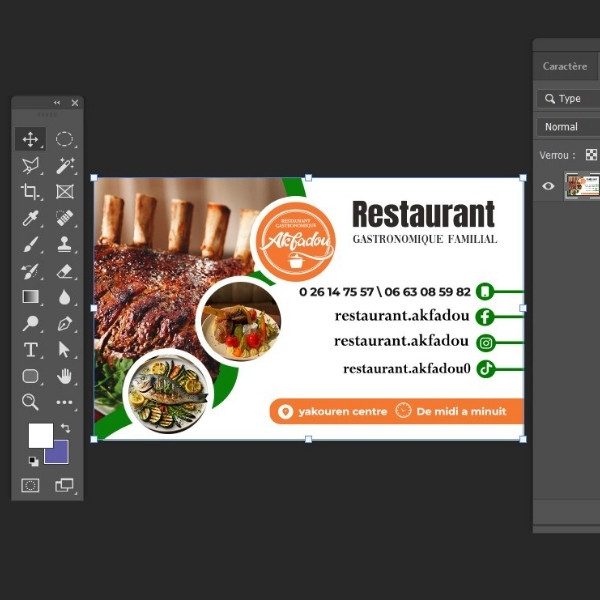Click the white foreground color swatch
The image size is (600, 600).
point(40,435)
